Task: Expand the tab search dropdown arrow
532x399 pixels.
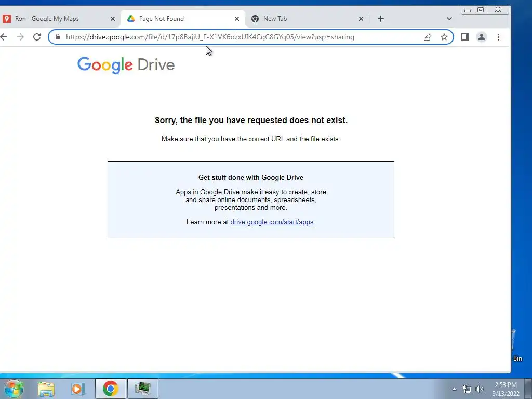Action: pos(449,19)
